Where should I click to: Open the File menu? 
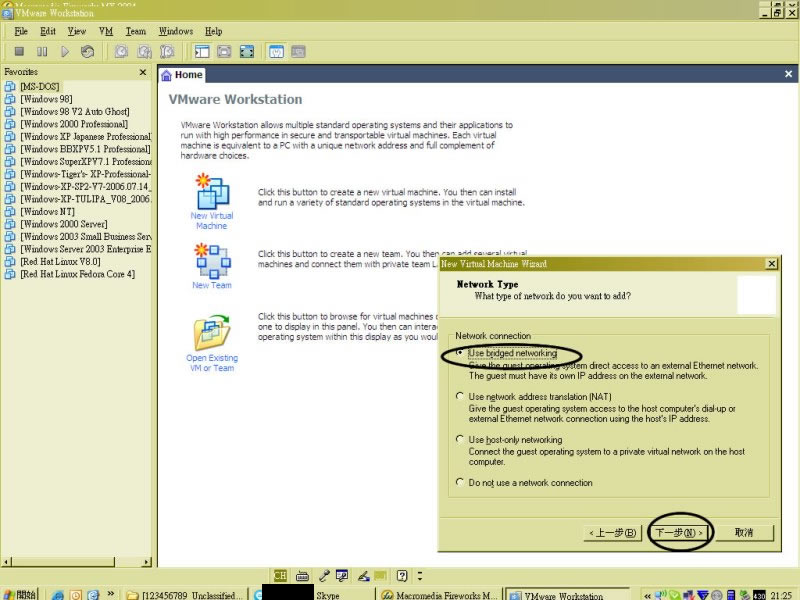pos(21,31)
